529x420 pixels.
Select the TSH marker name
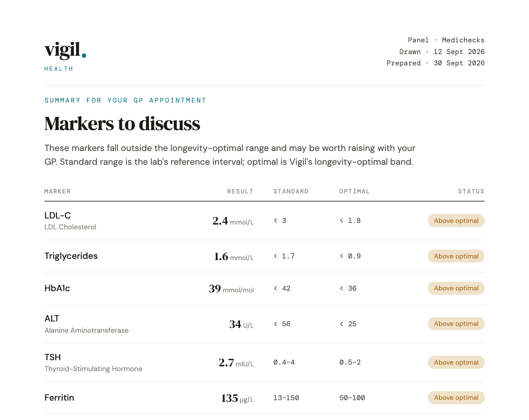[x=53, y=357]
